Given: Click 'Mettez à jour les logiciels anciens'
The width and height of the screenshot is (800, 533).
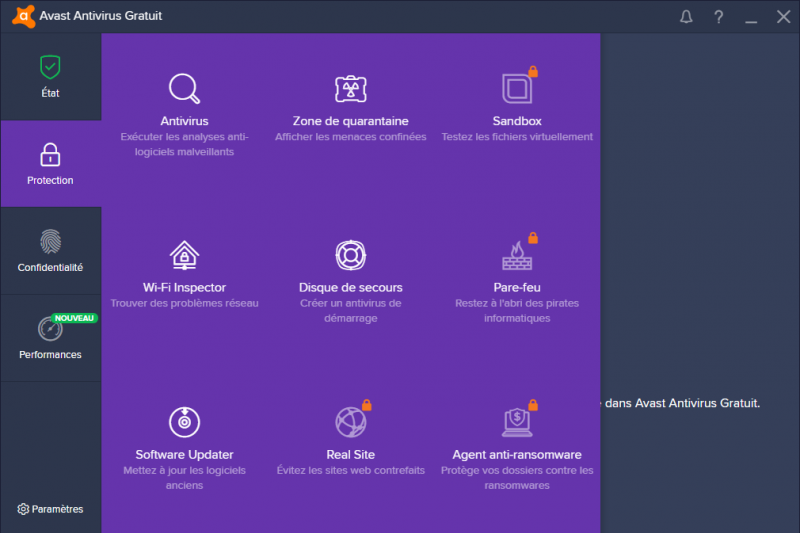Looking at the screenshot, I should 184,478.
